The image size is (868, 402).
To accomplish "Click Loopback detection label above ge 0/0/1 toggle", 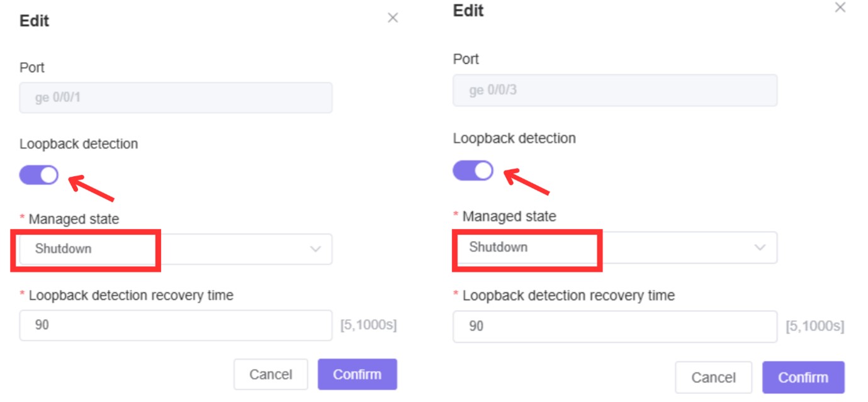I will click(x=79, y=144).
